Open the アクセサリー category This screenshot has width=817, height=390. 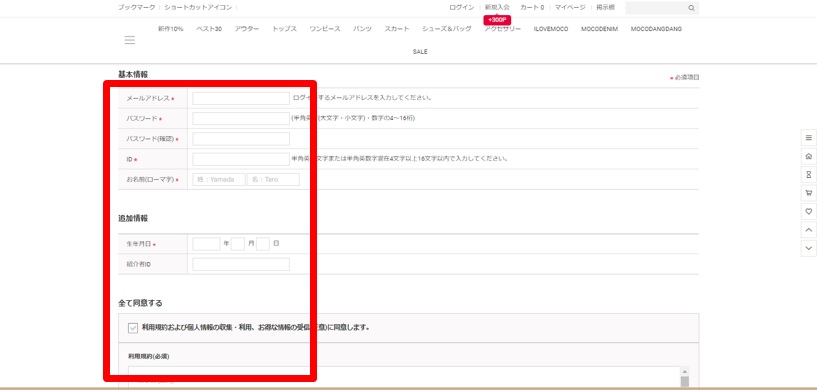[502, 29]
